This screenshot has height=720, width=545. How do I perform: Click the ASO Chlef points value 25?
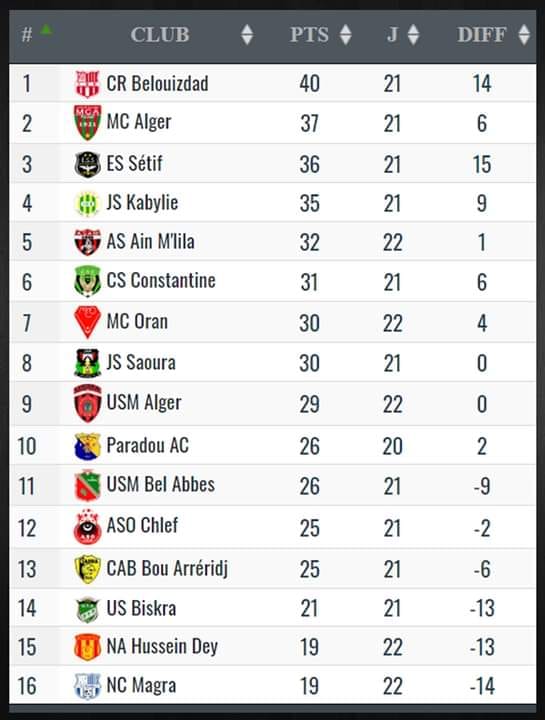(x=309, y=528)
